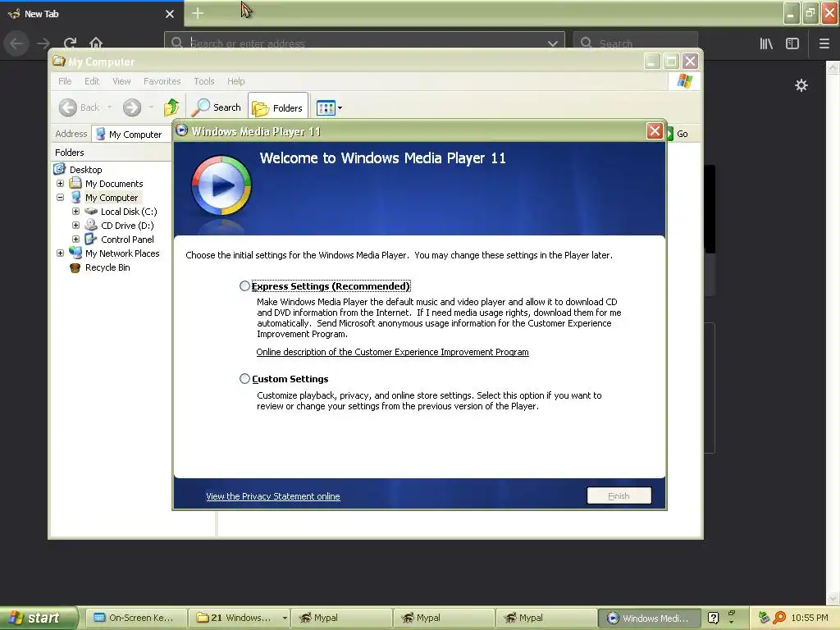Screen dimensions: 840x630
Task: Click the magnifier icon in system tray
Action: [779, 618]
